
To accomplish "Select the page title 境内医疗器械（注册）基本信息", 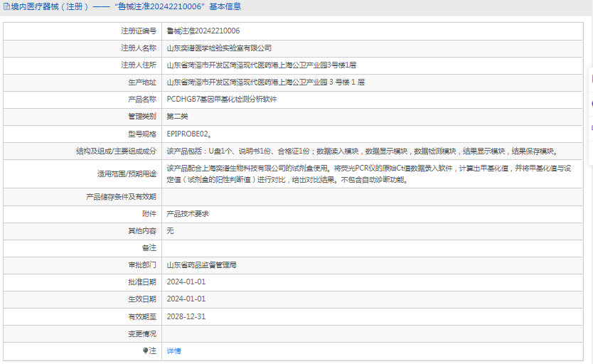I will click(x=126, y=7).
